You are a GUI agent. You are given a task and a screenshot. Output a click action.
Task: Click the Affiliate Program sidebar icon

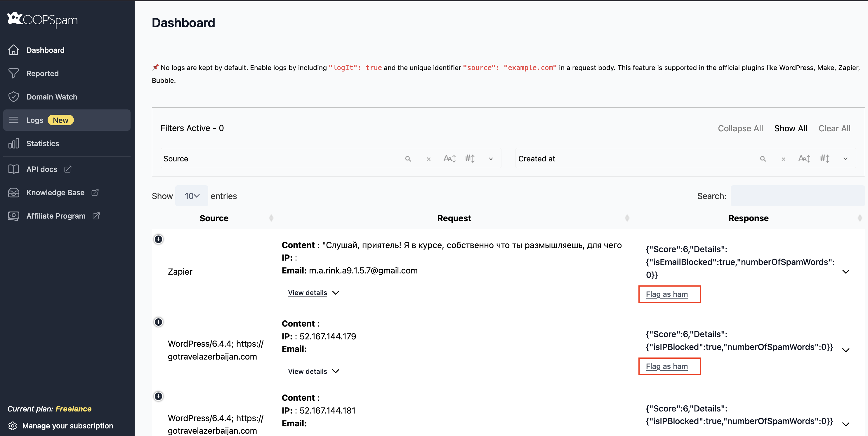click(15, 216)
